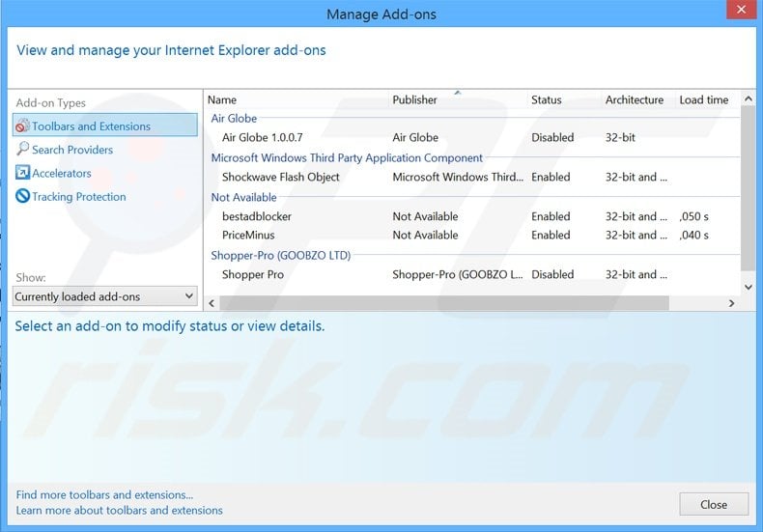Click the horizontal scrollbar thumb
Image resolution: width=763 pixels, height=532 pixels.
click(444, 303)
